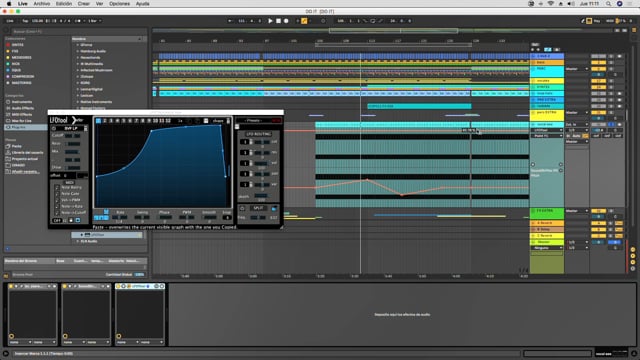Open the LFOtool Presets menu
The image size is (640, 360).
coord(253,121)
